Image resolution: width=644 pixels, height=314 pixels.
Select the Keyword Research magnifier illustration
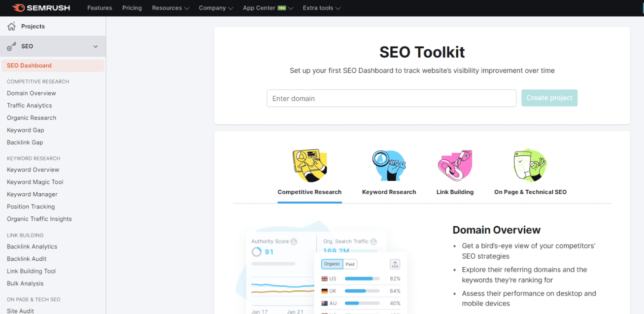(389, 166)
